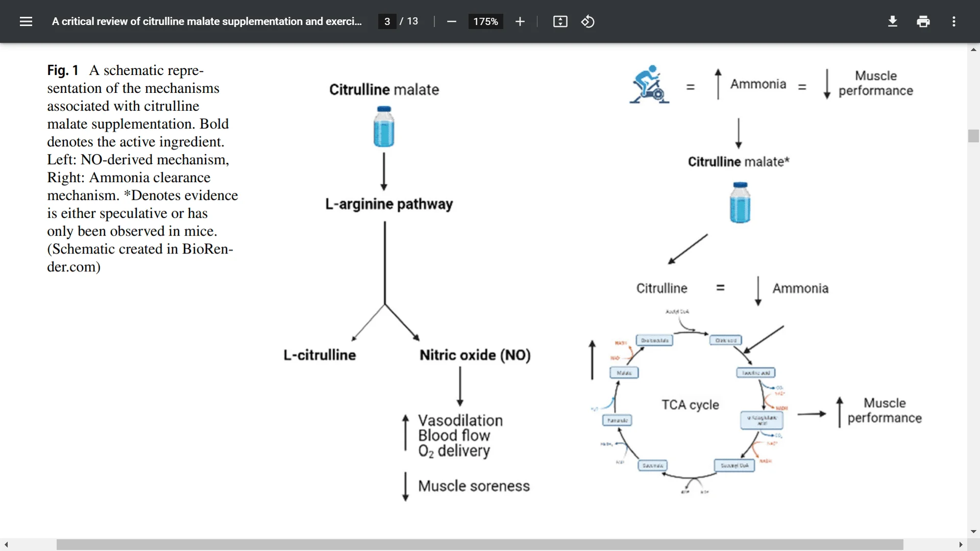Screen dimensions: 980x551
Task: Rotate the document counterclockwise
Action: point(588,21)
